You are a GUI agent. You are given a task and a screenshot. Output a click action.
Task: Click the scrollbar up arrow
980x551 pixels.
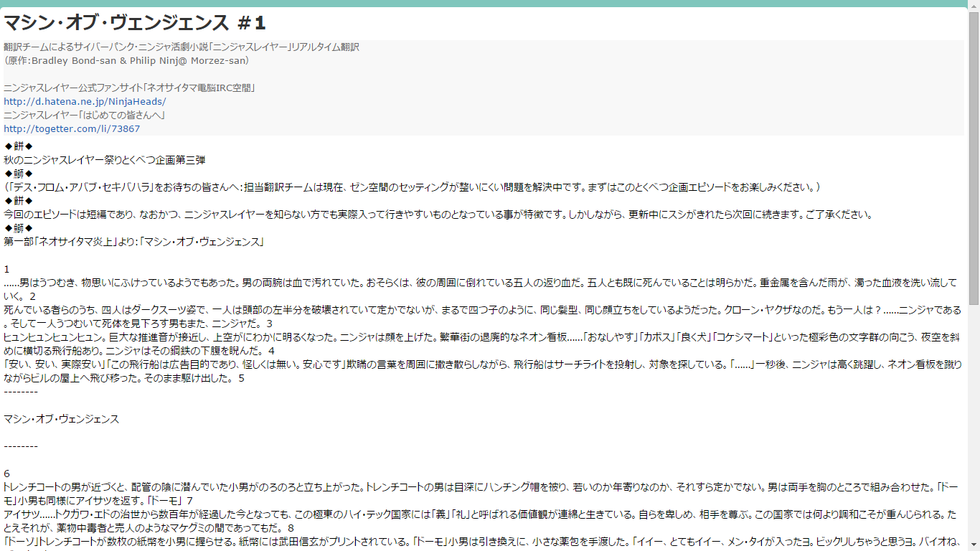[x=974, y=6]
